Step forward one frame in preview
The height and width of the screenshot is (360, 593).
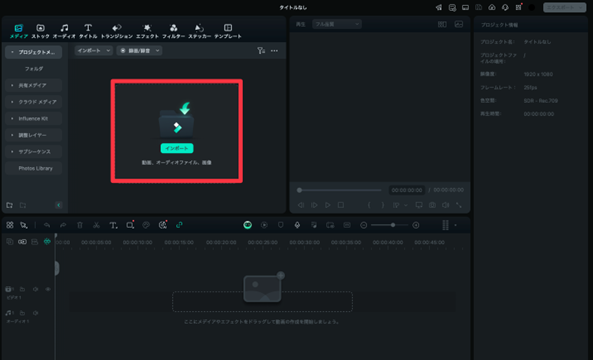314,205
